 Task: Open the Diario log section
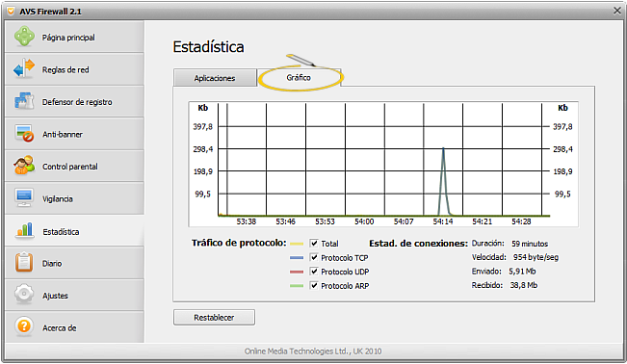click(74, 263)
